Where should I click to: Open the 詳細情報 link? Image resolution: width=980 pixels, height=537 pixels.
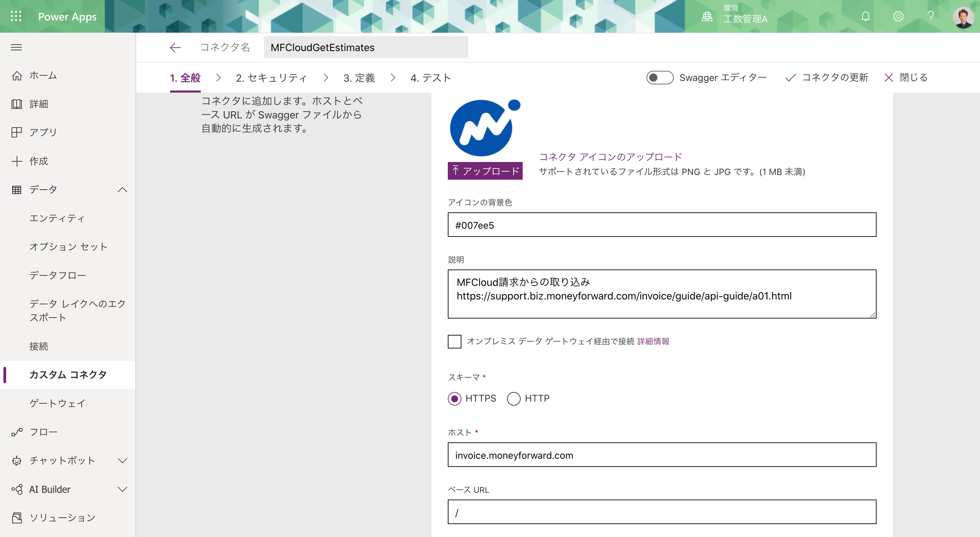tap(654, 341)
